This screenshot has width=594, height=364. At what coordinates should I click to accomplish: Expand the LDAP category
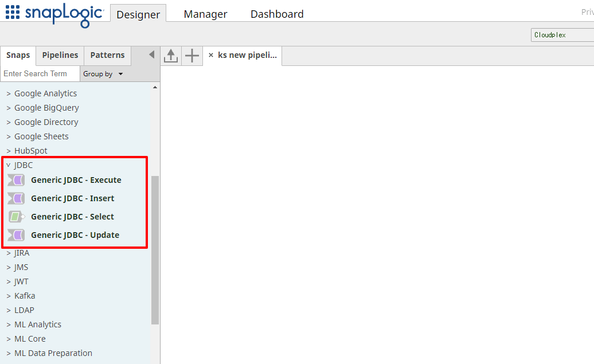point(21,310)
